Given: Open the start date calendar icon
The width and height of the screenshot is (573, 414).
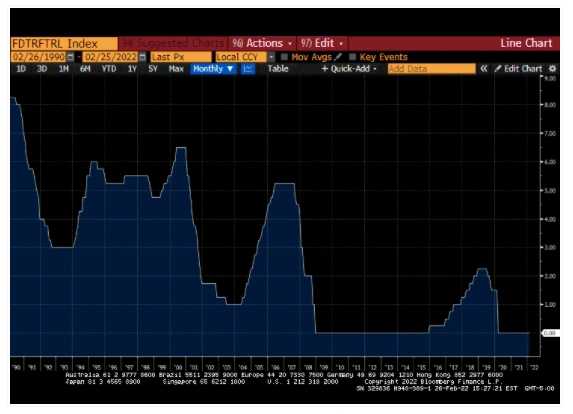Looking at the screenshot, I should (70, 57).
